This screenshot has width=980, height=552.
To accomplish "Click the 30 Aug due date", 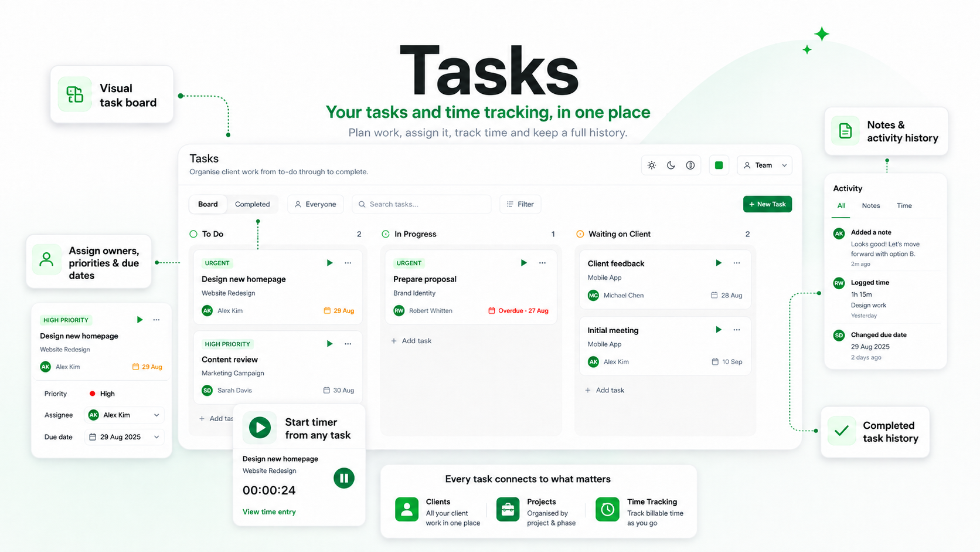I will (339, 391).
